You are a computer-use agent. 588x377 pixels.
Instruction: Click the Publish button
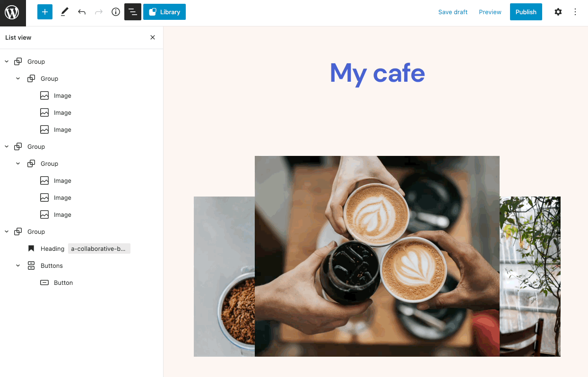point(526,12)
